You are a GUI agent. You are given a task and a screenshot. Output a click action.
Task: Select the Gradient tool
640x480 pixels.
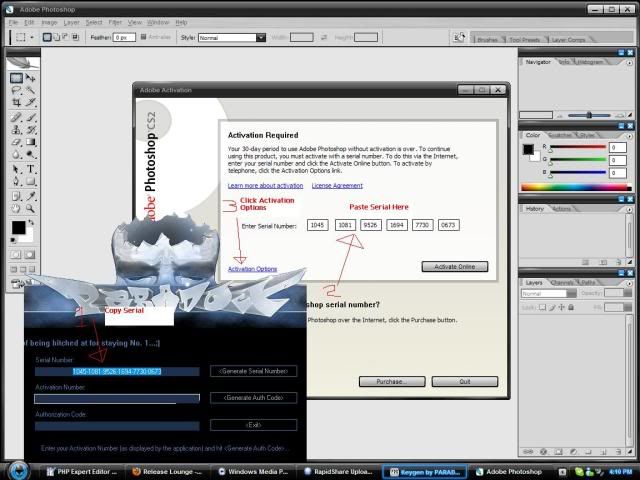[31, 142]
